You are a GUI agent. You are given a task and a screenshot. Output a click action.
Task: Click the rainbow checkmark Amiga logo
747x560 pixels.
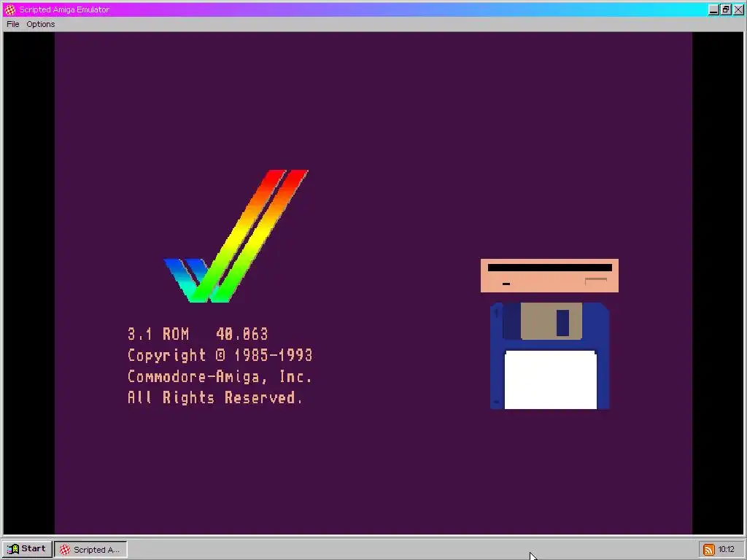pos(236,236)
